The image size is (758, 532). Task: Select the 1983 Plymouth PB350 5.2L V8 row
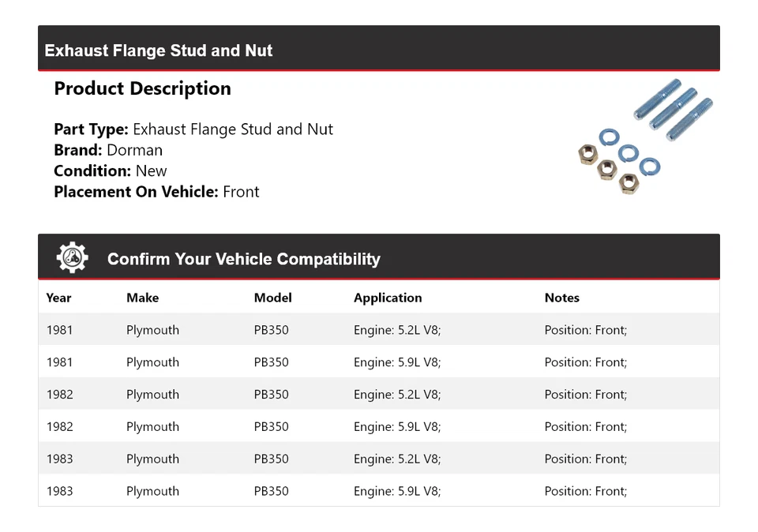click(x=378, y=459)
